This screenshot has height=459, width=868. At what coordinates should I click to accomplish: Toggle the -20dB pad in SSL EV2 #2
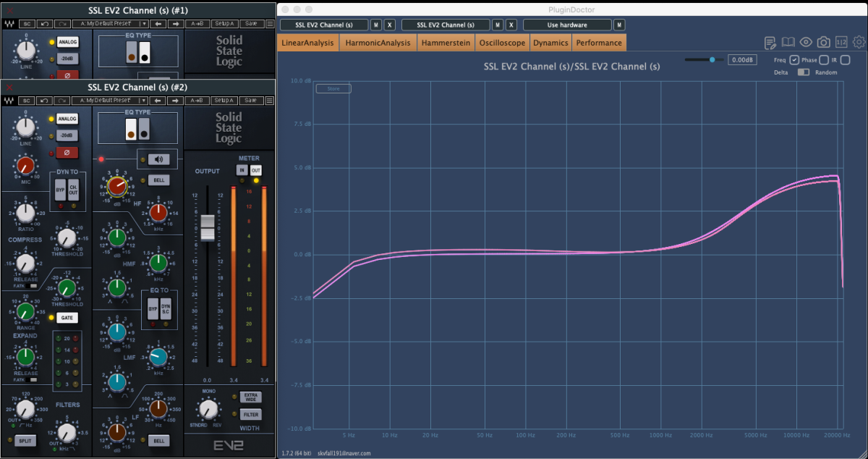click(x=67, y=135)
